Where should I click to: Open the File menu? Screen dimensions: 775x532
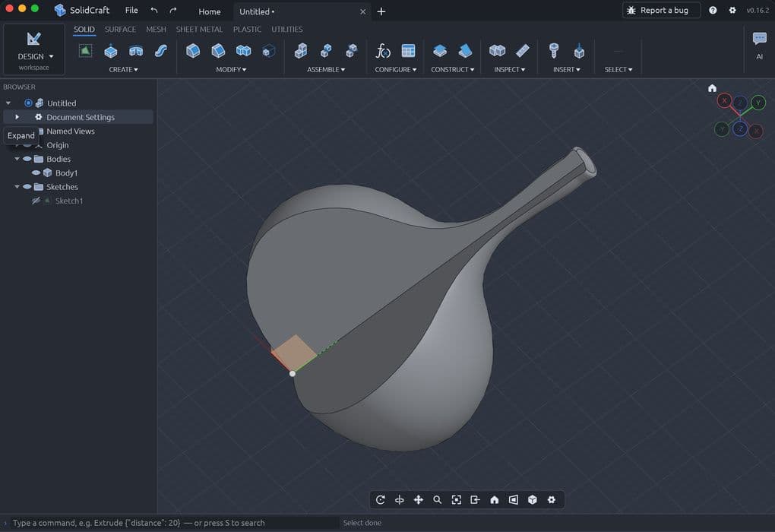pyautogui.click(x=131, y=11)
